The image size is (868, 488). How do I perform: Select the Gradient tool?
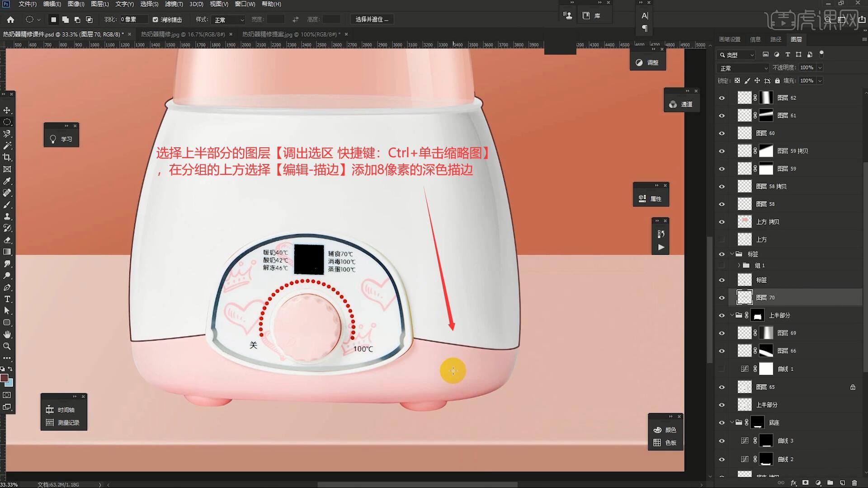tap(7, 252)
